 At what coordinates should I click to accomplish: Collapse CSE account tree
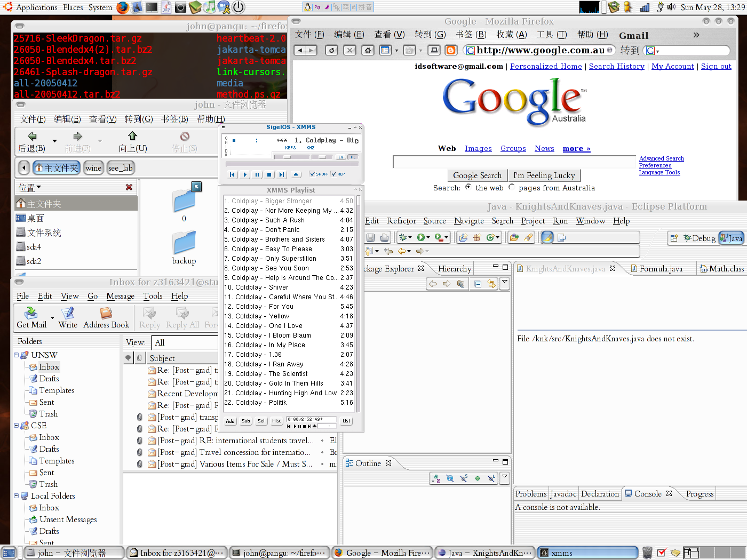pos(16,425)
